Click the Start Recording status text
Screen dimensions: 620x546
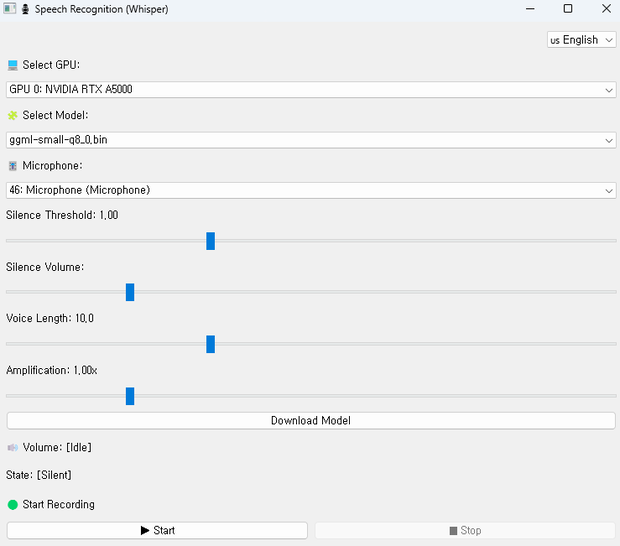point(59,504)
